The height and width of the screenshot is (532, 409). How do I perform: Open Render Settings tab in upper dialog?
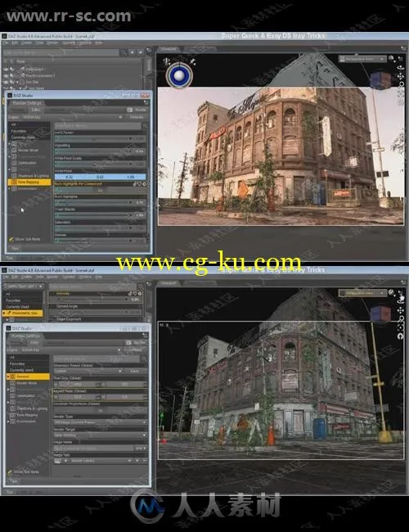(27, 103)
